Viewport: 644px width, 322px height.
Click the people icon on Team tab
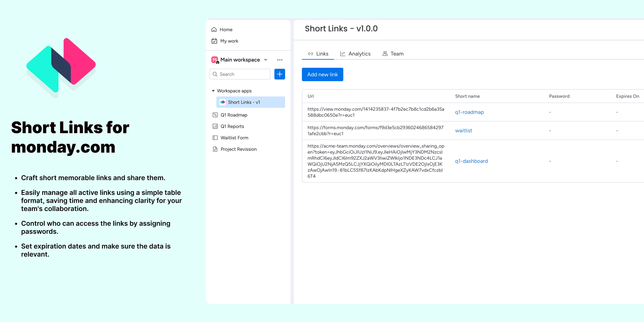pos(385,54)
